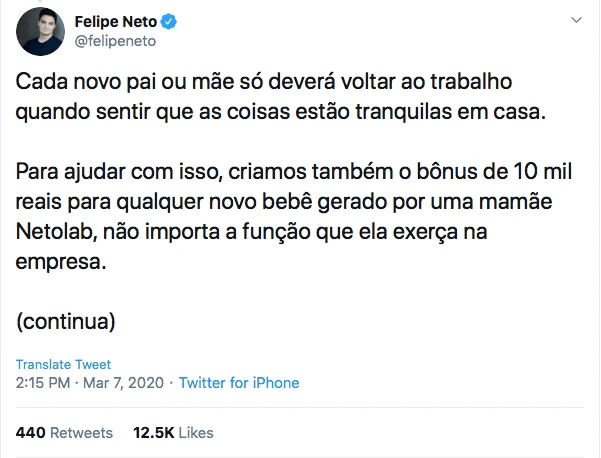601x458 pixels.
Task: Open Felipe Neto's profile avatar photo
Action: click(x=40, y=32)
